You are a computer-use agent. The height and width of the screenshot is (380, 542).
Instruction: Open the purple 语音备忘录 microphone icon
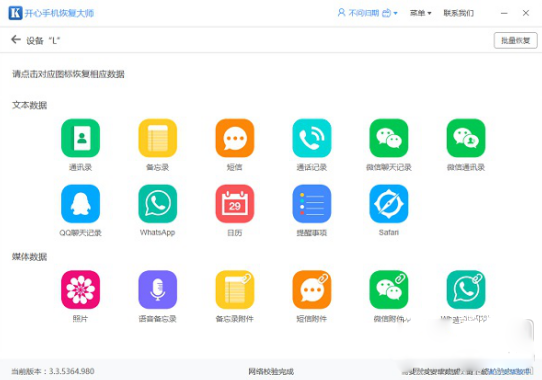(158, 289)
